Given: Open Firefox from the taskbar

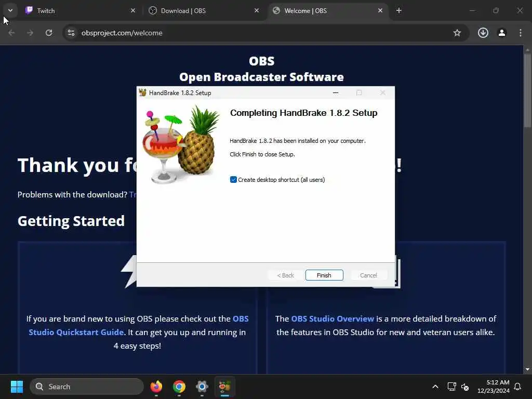Looking at the screenshot, I should (156, 387).
